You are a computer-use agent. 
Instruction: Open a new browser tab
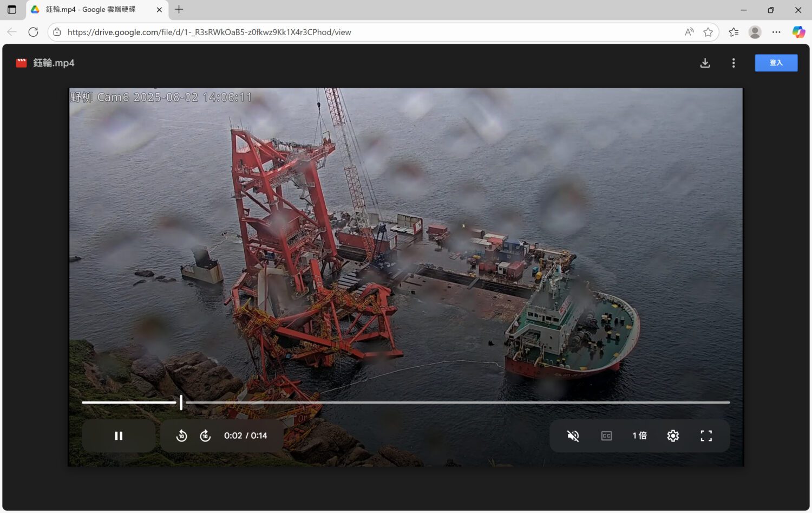(179, 9)
